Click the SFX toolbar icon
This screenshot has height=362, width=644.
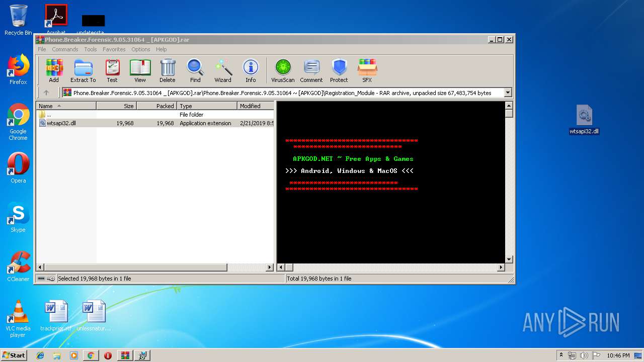[367, 70]
